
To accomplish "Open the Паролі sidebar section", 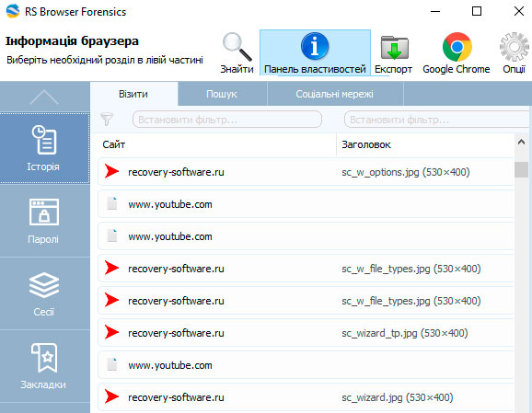I will point(44,221).
